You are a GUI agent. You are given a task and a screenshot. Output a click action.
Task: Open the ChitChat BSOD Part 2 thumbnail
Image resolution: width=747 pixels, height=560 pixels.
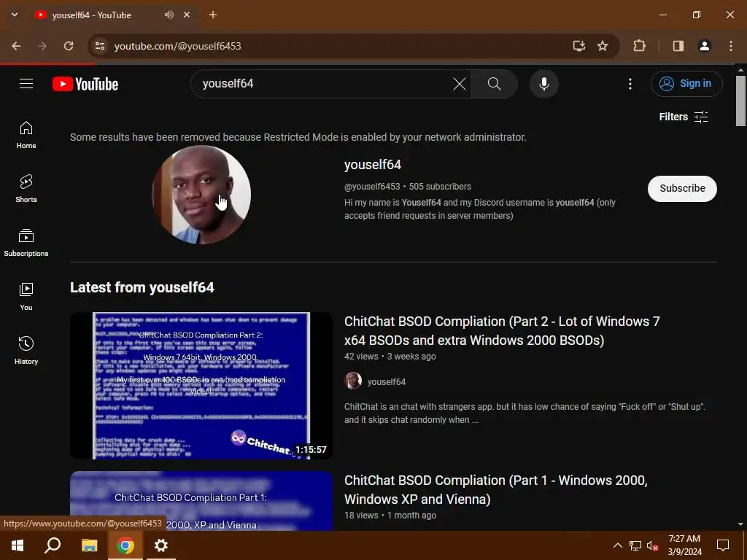point(201,386)
